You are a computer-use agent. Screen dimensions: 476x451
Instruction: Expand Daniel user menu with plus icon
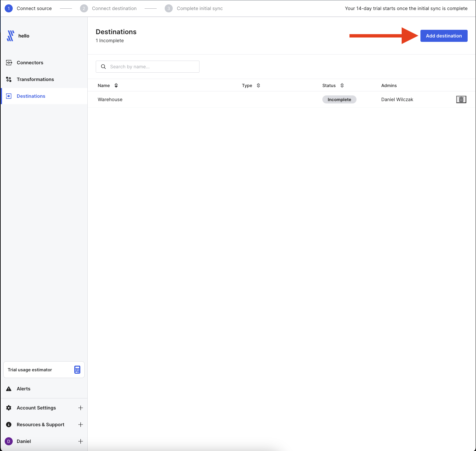pos(81,441)
